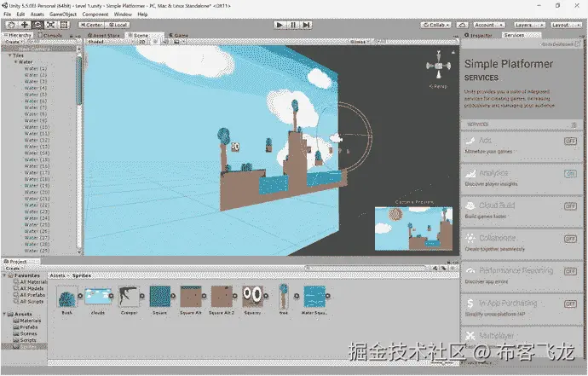The image size is (588, 376).
Task: Open the Hierarchy Create dropdown
Action: coord(14,42)
